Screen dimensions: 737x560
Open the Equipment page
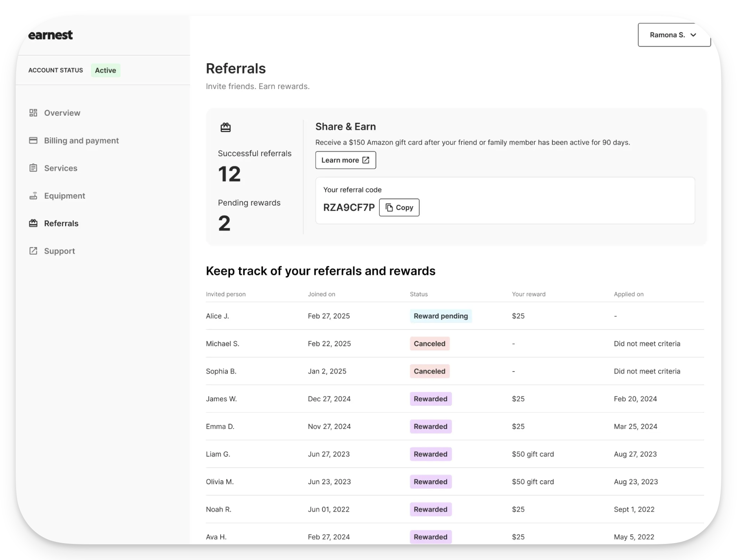point(64,196)
